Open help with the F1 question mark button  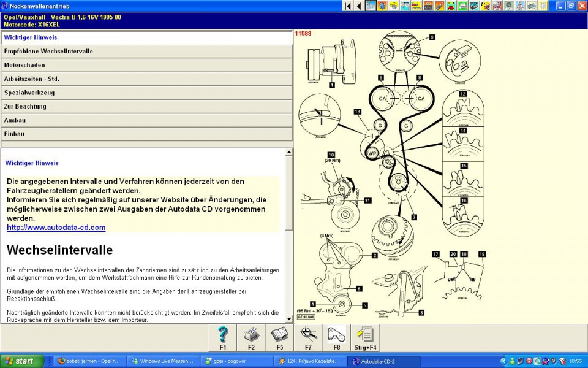223,338
